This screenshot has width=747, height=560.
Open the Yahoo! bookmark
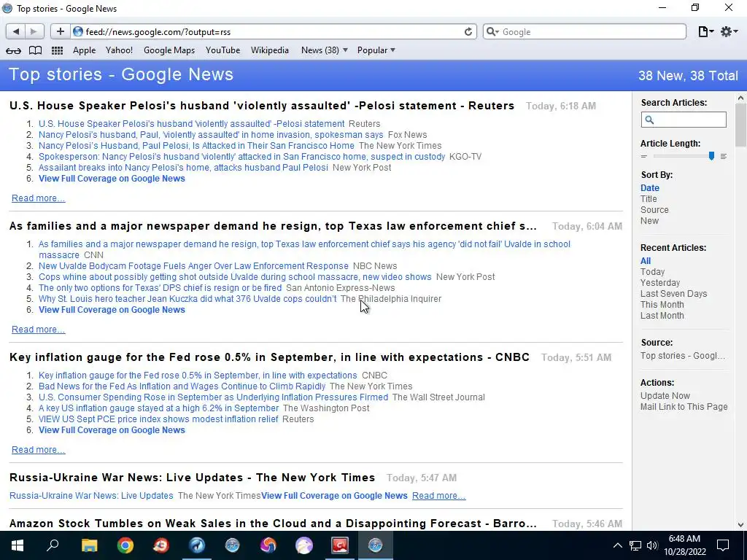(119, 50)
